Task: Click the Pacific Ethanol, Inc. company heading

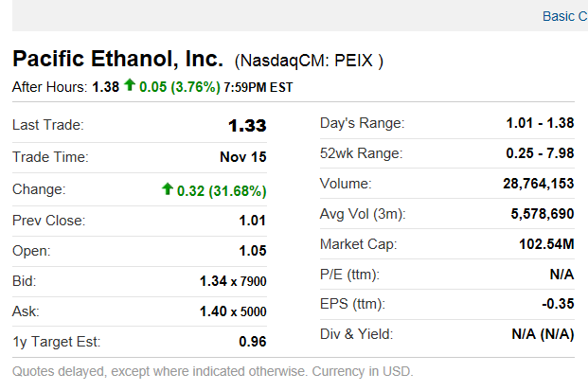Action: (x=117, y=59)
